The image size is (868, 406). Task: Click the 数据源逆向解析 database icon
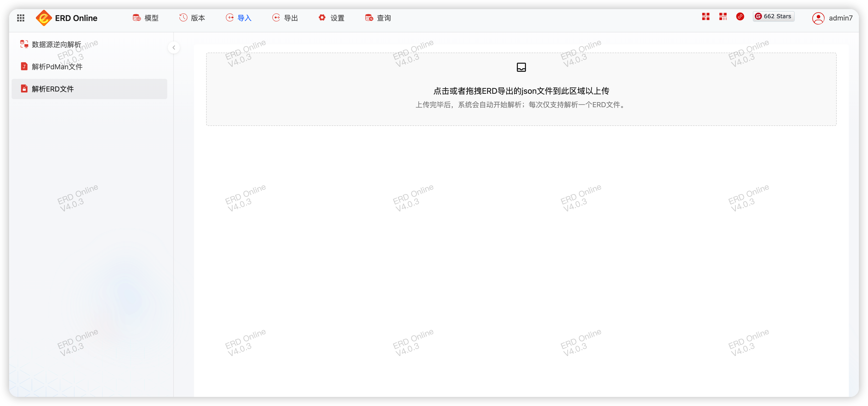(24, 44)
